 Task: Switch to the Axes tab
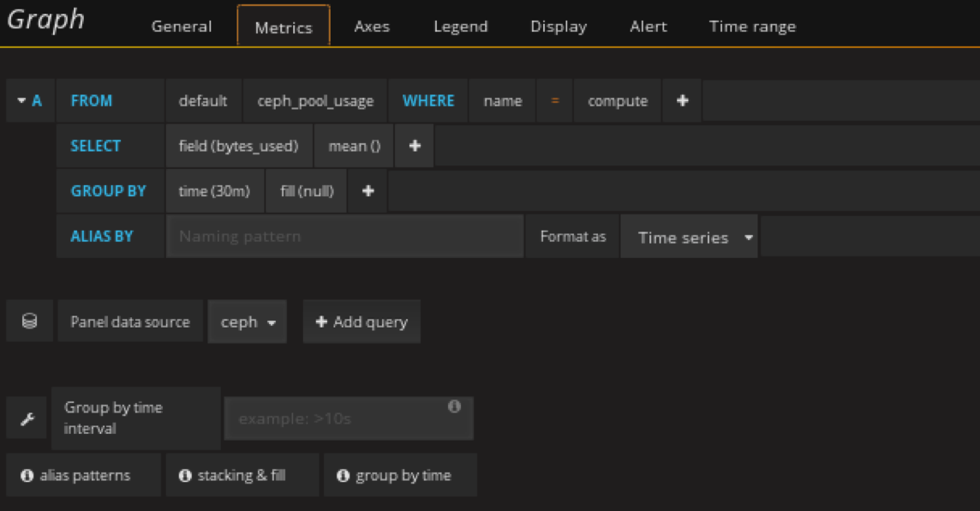(372, 27)
